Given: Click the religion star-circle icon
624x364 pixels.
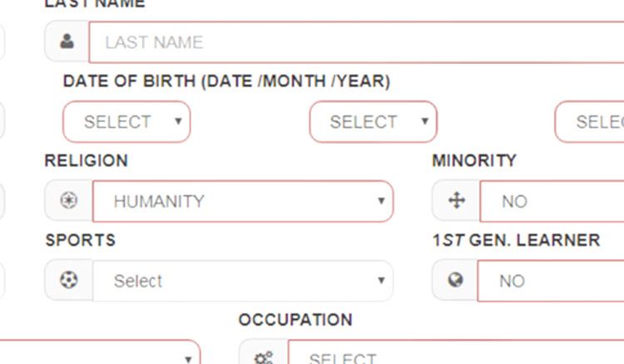Looking at the screenshot, I should coord(68,200).
